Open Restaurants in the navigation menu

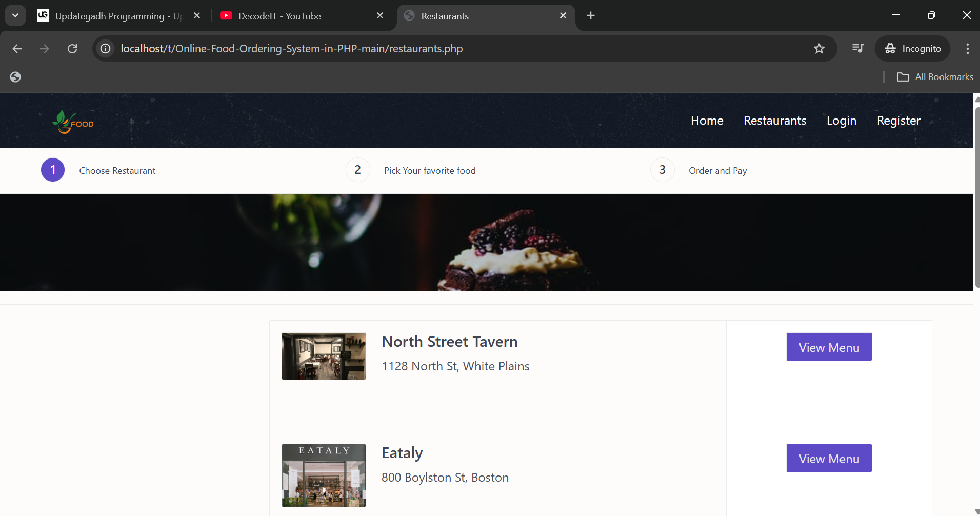coord(775,121)
